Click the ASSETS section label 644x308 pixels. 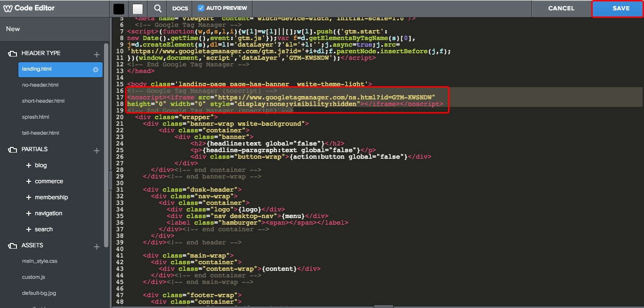[x=32, y=245]
